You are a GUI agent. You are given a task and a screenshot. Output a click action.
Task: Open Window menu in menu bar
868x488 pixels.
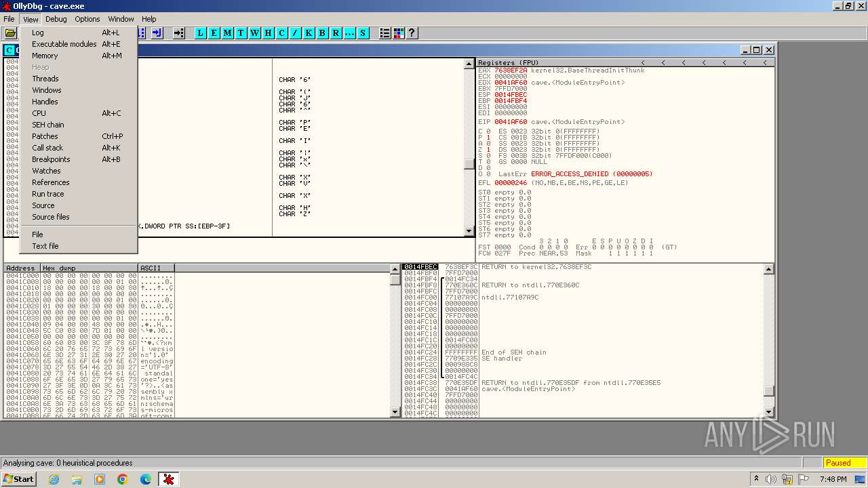click(121, 19)
